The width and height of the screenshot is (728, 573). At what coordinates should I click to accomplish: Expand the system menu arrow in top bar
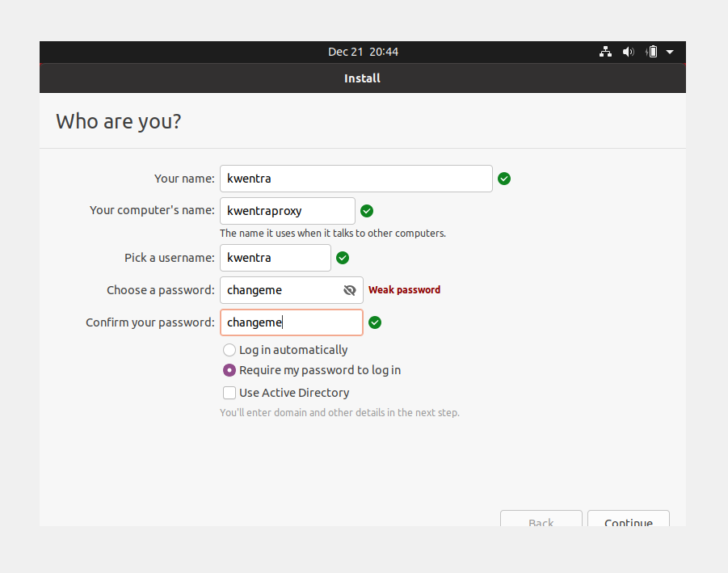click(670, 52)
